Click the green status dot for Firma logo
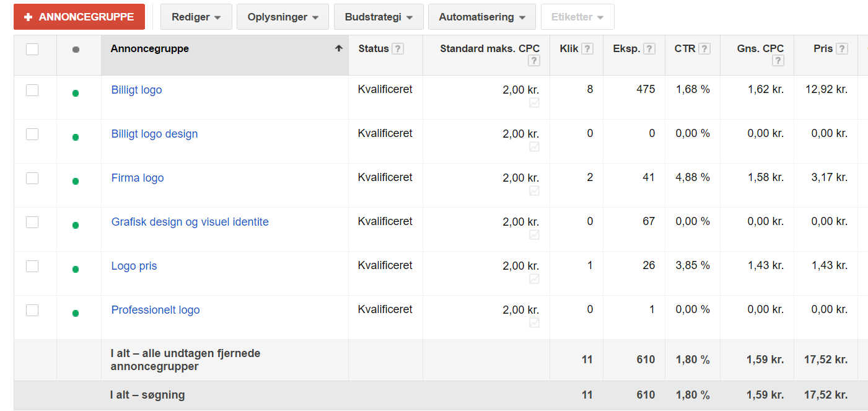Viewport: 868px width, 411px height. click(76, 181)
